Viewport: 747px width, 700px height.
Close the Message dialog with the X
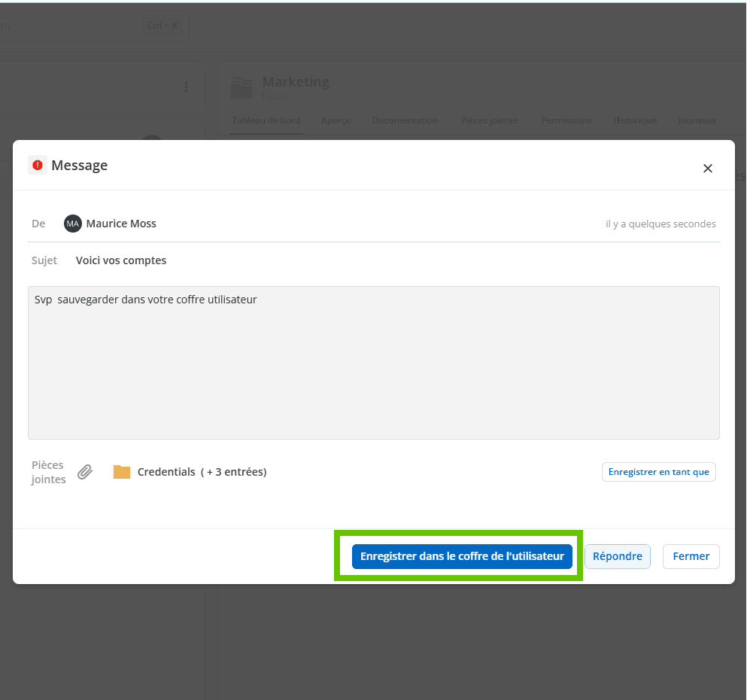tap(707, 169)
